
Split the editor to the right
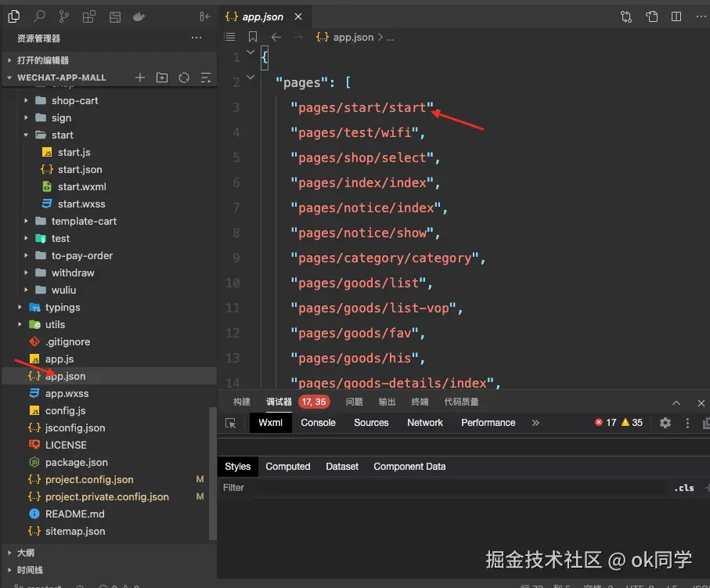click(676, 16)
